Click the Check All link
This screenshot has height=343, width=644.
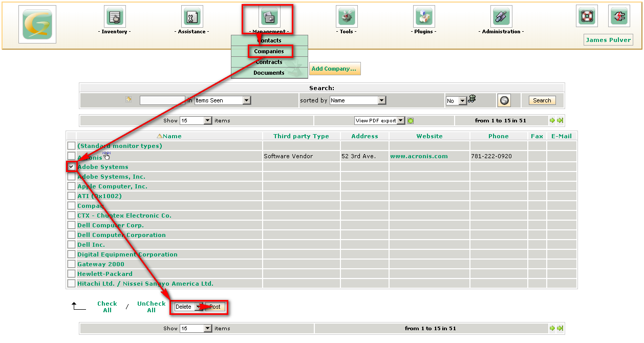pyautogui.click(x=107, y=307)
